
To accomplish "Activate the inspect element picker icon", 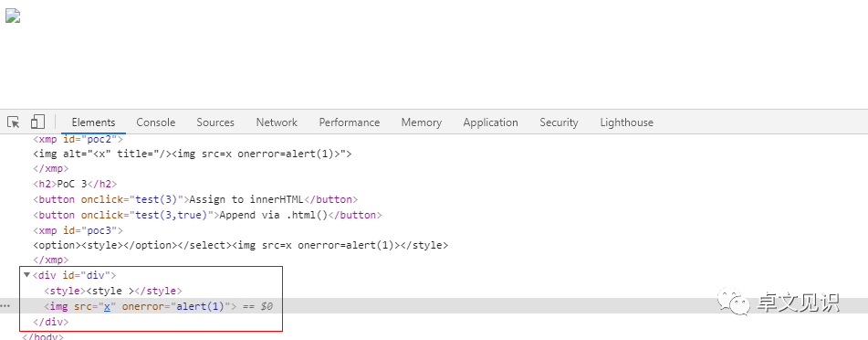I will (x=14, y=122).
